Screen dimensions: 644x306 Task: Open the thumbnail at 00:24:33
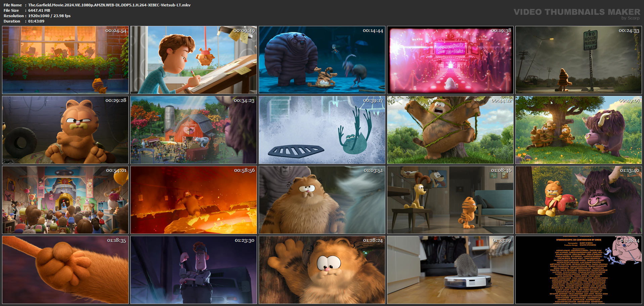[578, 60]
